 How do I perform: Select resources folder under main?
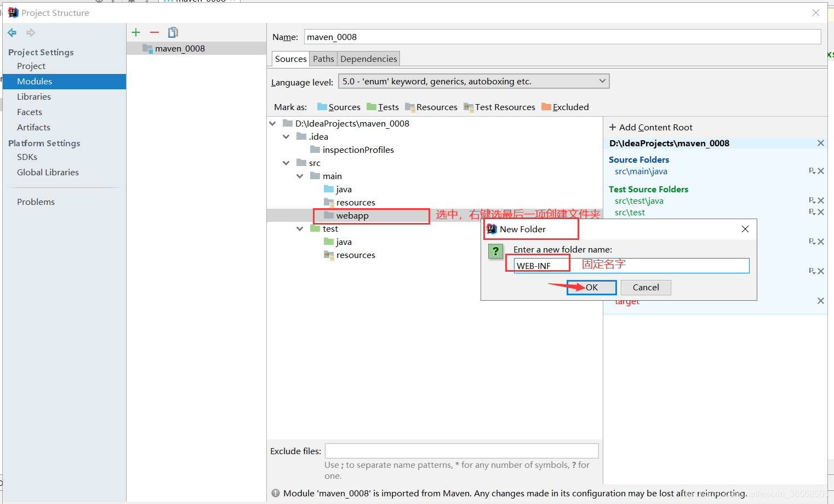click(x=356, y=202)
